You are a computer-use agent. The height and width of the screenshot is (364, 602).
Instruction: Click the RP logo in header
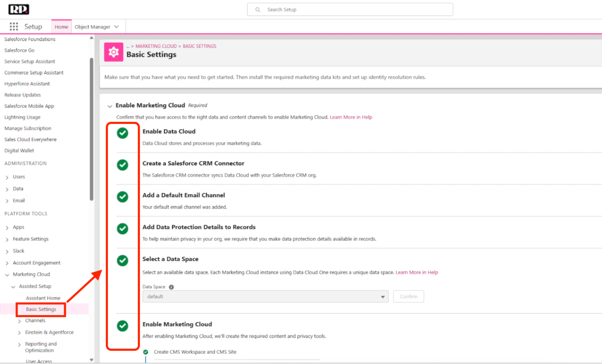pos(19,9)
